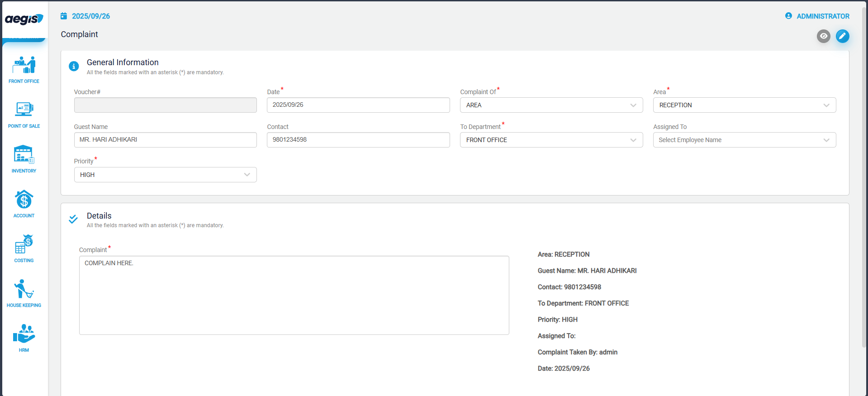Expand the Complaint Of dropdown
This screenshot has width=868, height=396.
[551, 105]
